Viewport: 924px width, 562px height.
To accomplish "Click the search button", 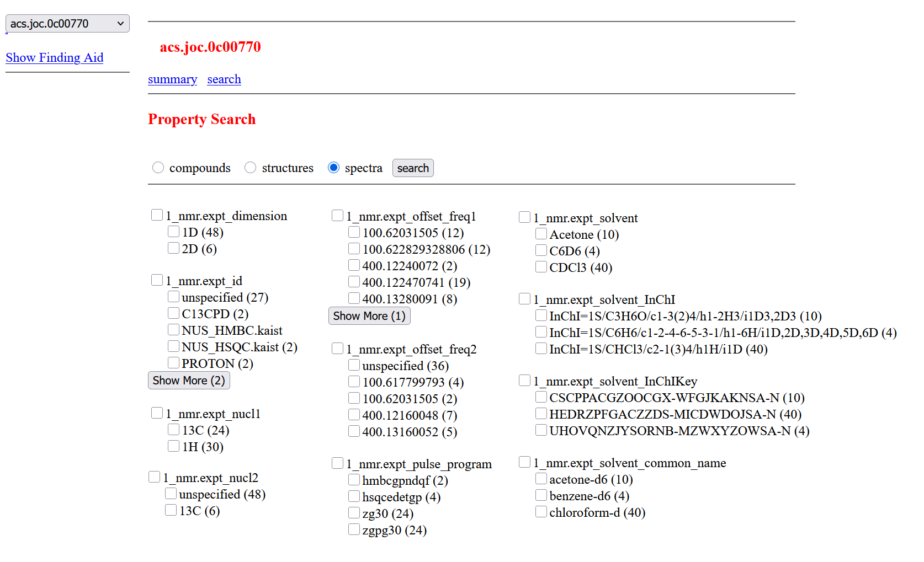I will 413,168.
